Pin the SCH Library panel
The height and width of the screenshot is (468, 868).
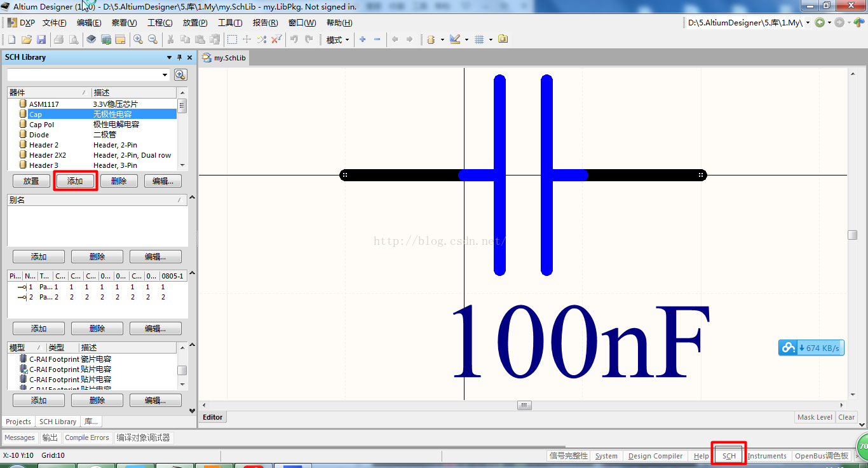pos(179,57)
